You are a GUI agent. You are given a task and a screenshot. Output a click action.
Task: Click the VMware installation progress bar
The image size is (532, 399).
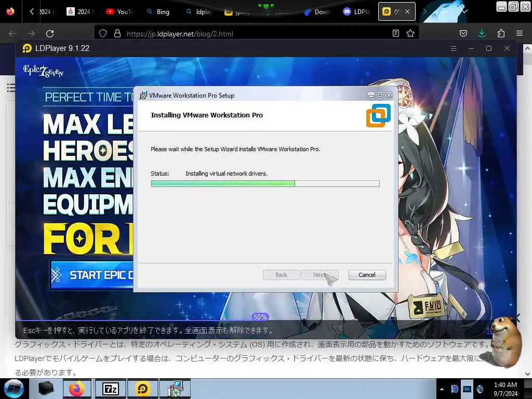coord(265,183)
